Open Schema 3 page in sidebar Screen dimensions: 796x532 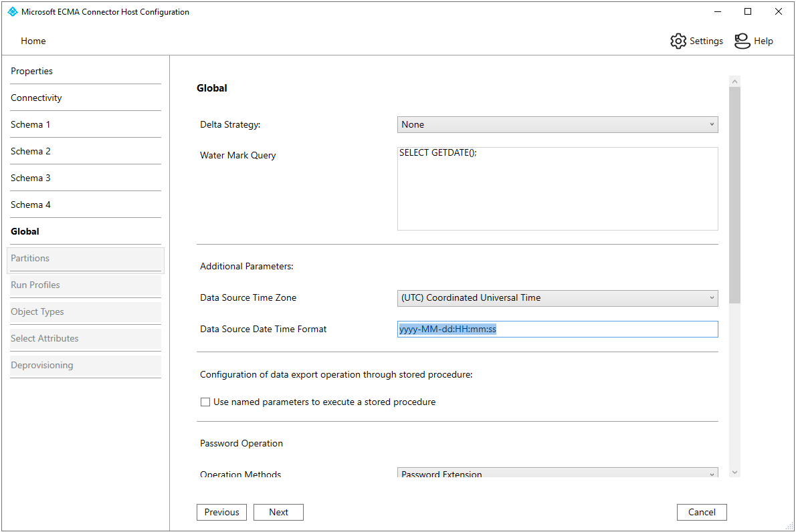coord(30,178)
